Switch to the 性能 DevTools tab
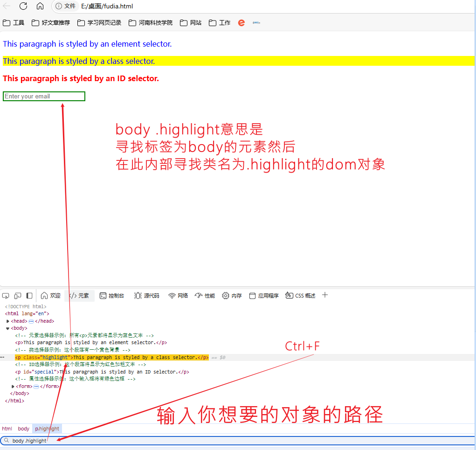Viewport: 476px width, 450px height. 205,296
